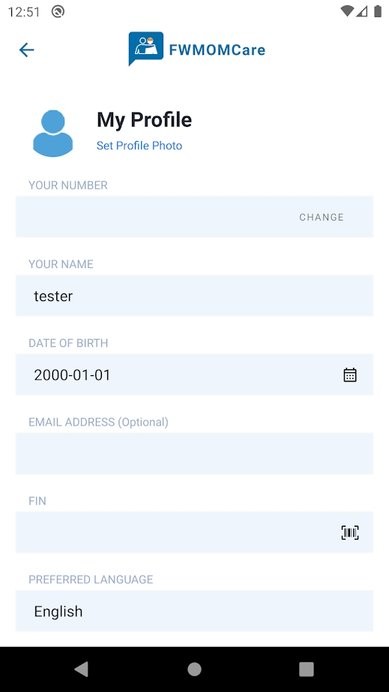
Task: Focus the Your Name field containing tester
Action: [194, 295]
